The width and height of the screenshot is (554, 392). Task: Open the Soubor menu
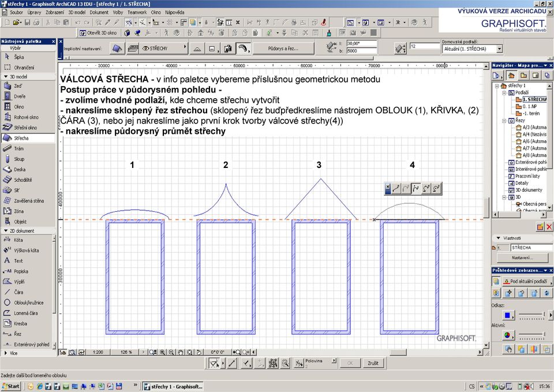(x=17, y=12)
